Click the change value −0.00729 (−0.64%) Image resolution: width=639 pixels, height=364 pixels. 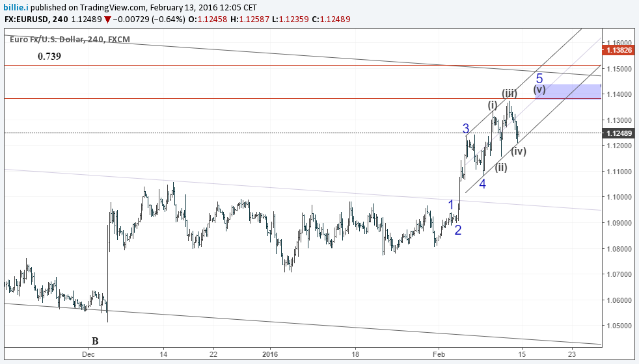tap(149, 19)
